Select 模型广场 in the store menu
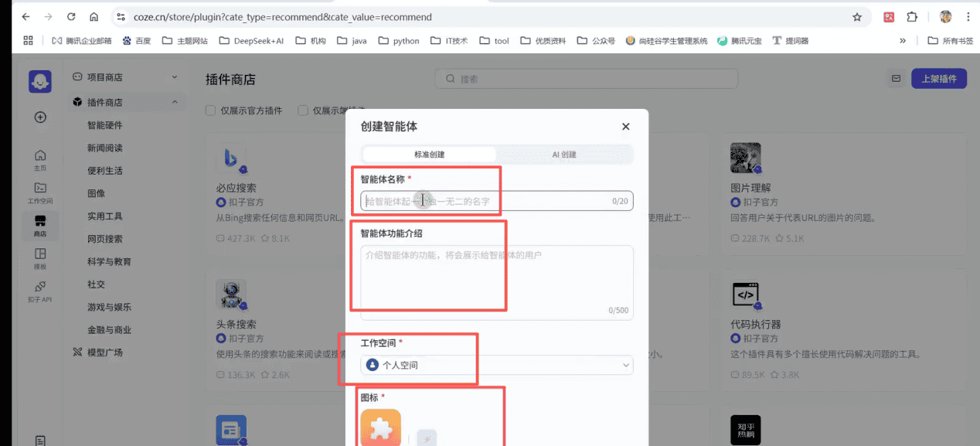The height and width of the screenshot is (446, 980). [104, 352]
